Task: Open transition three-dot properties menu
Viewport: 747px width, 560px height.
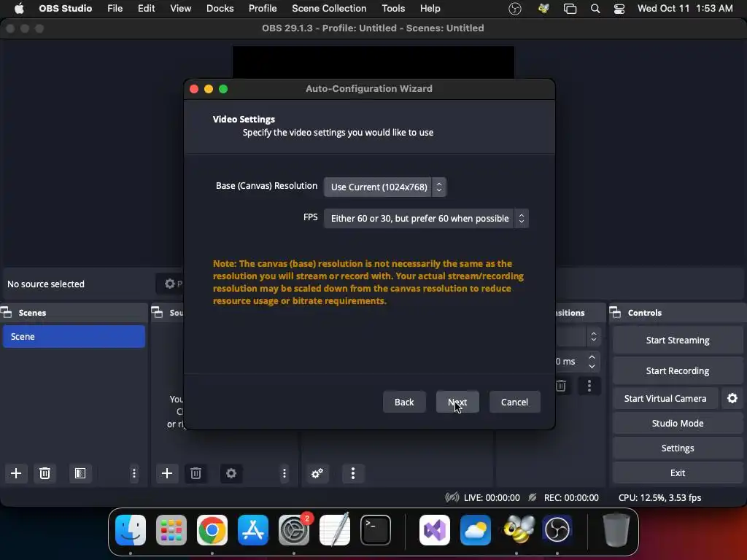Action: point(589,386)
